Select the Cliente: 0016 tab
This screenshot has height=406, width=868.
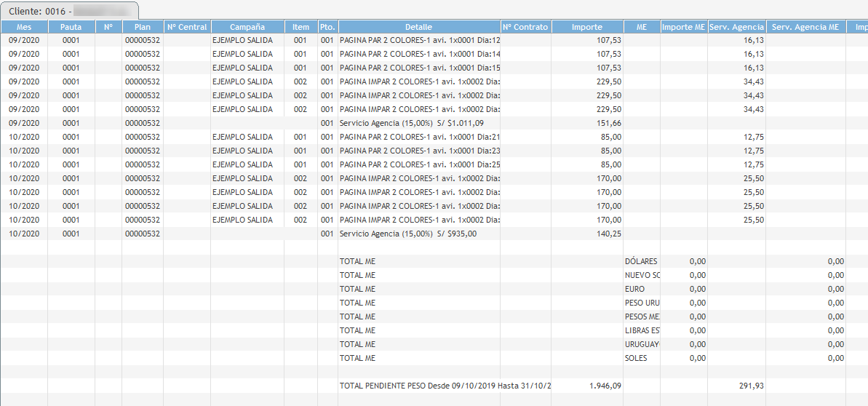tap(70, 10)
